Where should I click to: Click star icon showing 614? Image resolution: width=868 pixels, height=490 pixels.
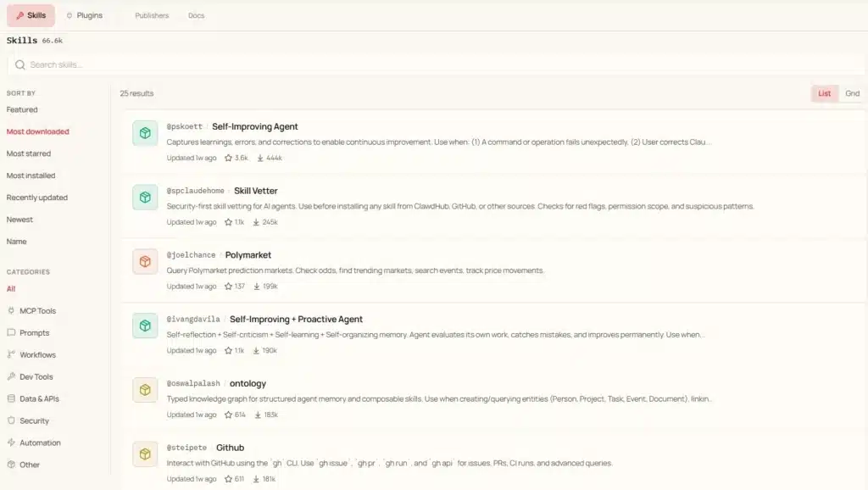tap(228, 415)
